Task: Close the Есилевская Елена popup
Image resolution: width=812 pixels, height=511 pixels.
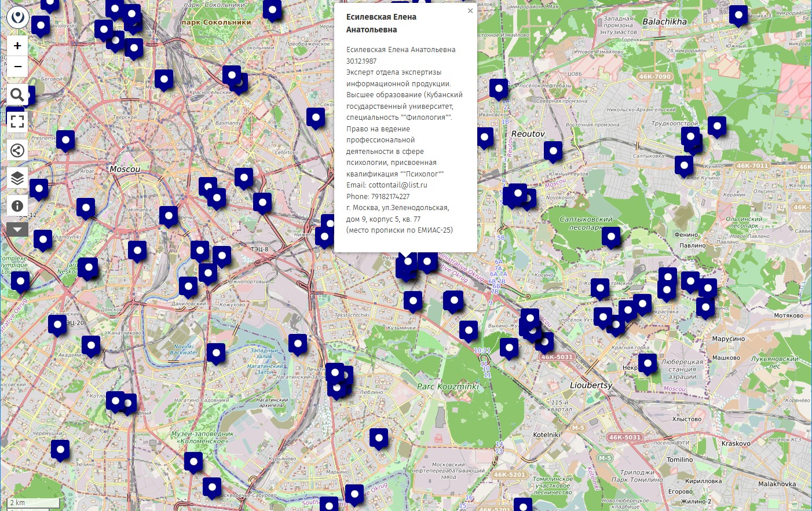Action: (x=470, y=11)
